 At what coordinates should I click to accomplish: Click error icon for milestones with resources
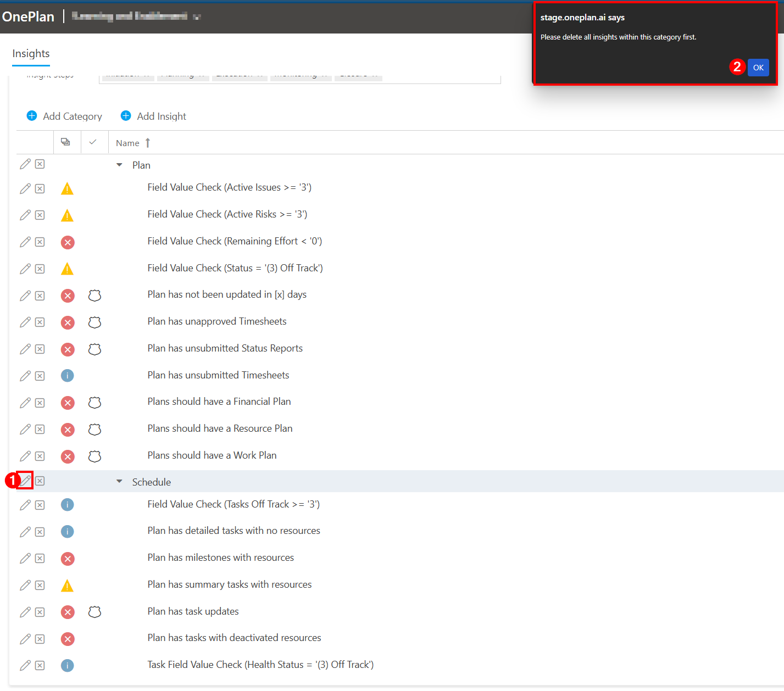tap(68, 559)
